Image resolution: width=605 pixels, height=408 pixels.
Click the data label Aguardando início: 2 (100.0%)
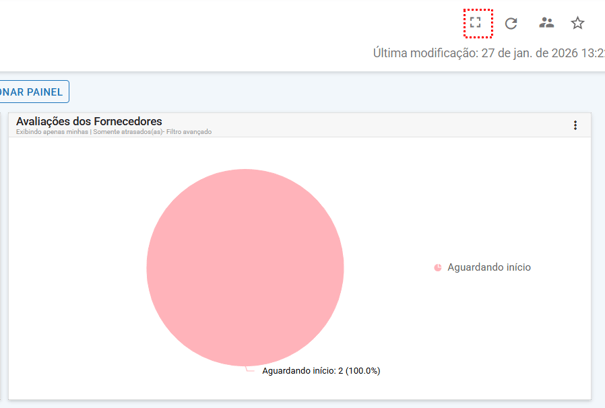point(321,371)
